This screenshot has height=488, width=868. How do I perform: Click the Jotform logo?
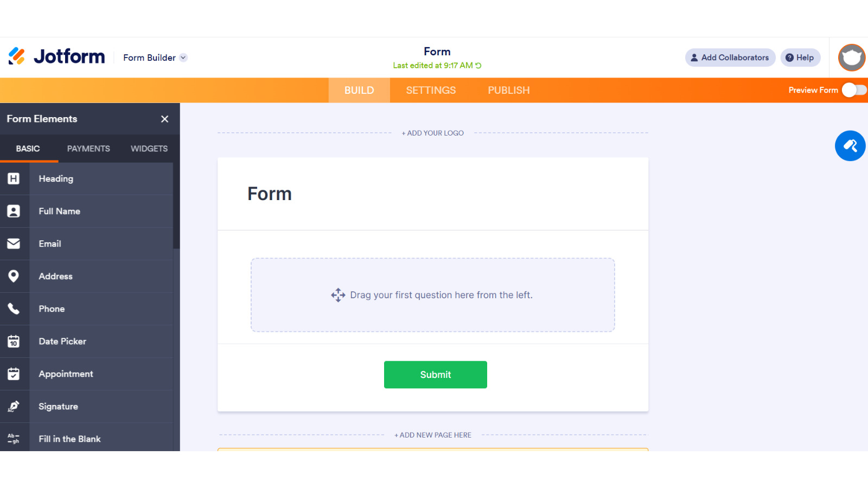(56, 56)
